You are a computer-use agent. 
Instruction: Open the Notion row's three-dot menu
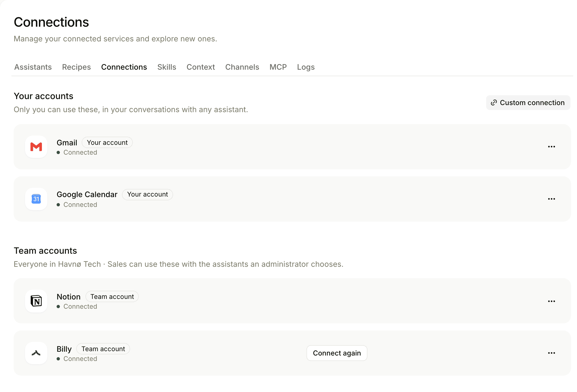(551, 301)
